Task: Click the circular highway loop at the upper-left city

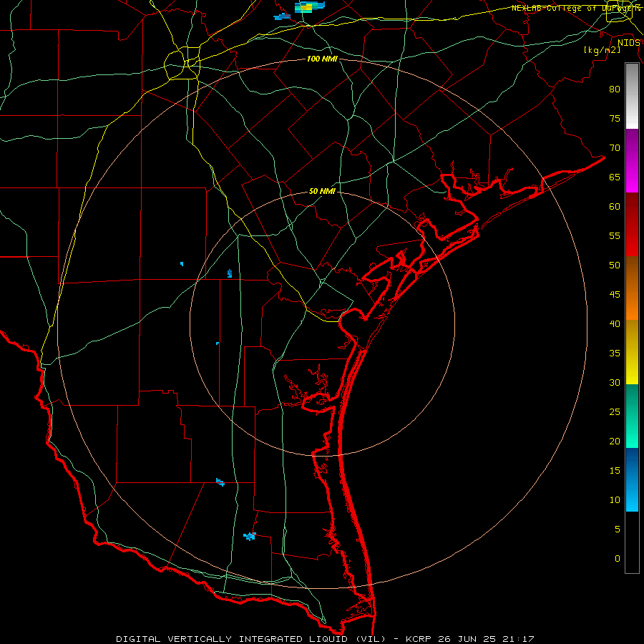Action: click(x=182, y=63)
